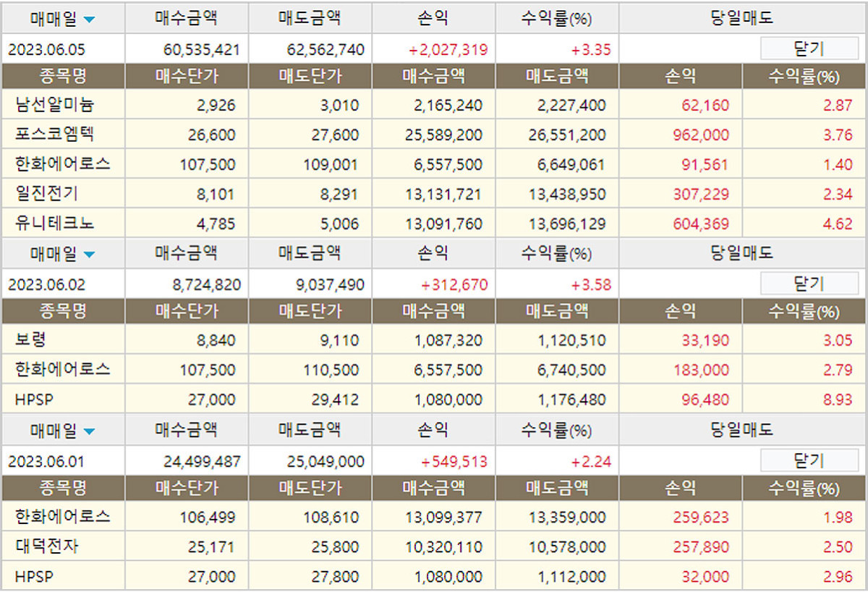Choose the 유니테크노 stock row
The height and width of the screenshot is (592, 868).
click(x=54, y=224)
